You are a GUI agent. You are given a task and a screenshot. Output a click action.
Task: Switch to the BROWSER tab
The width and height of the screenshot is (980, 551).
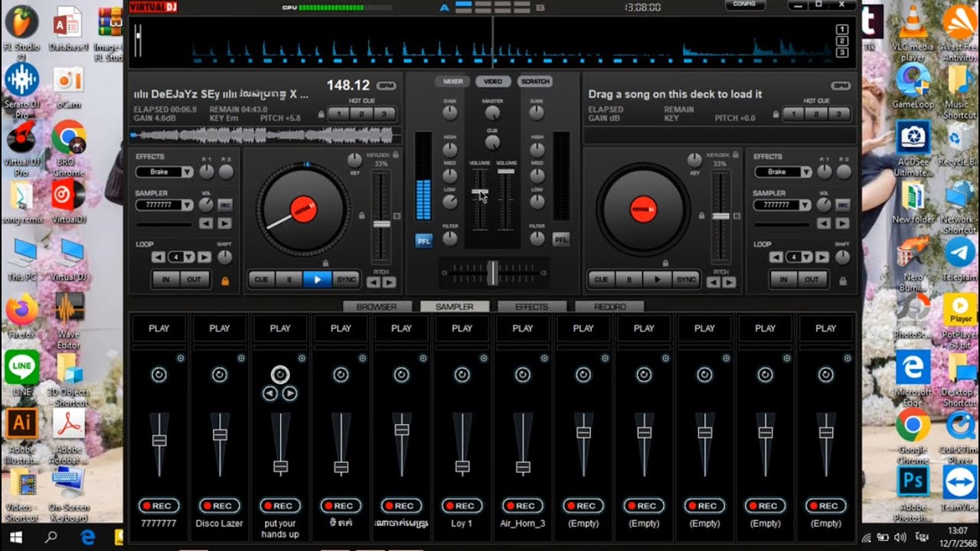click(x=377, y=307)
